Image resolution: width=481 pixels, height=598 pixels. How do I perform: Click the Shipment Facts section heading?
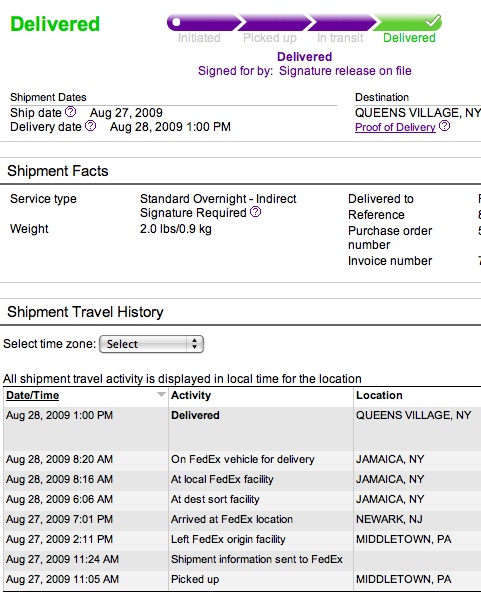click(58, 171)
